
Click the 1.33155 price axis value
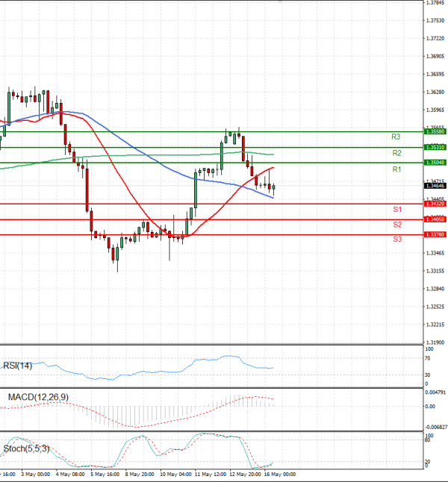435,271
